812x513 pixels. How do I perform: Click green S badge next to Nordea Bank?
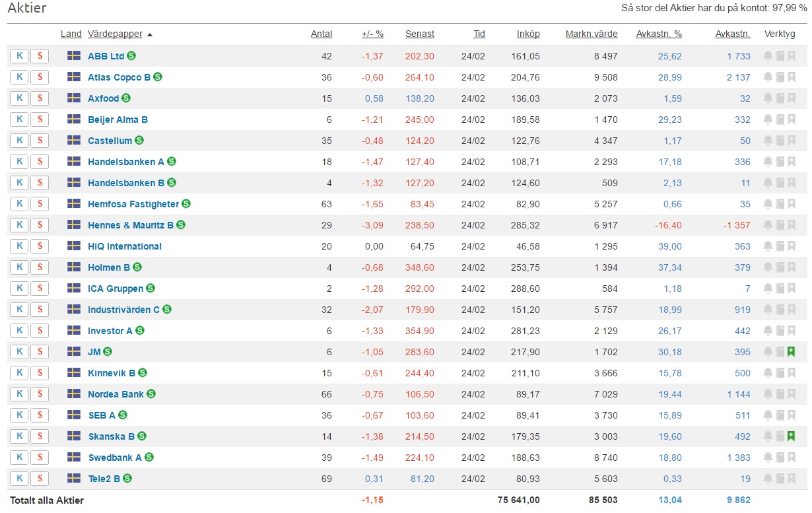[151, 394]
